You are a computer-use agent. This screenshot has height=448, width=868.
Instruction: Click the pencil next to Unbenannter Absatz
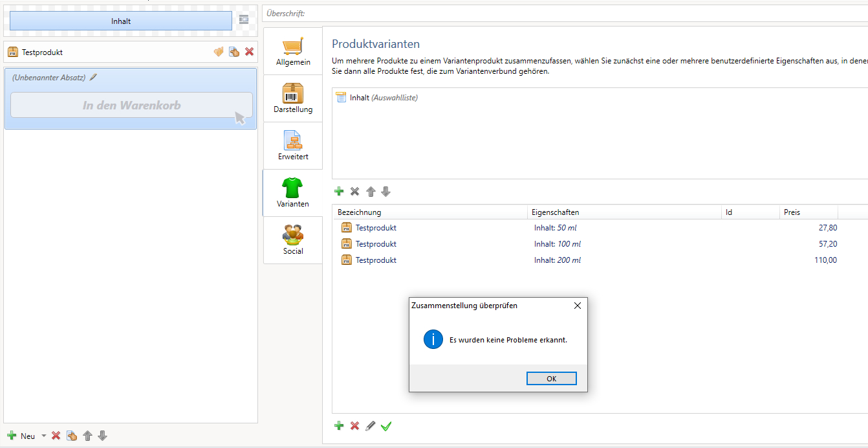[93, 77]
